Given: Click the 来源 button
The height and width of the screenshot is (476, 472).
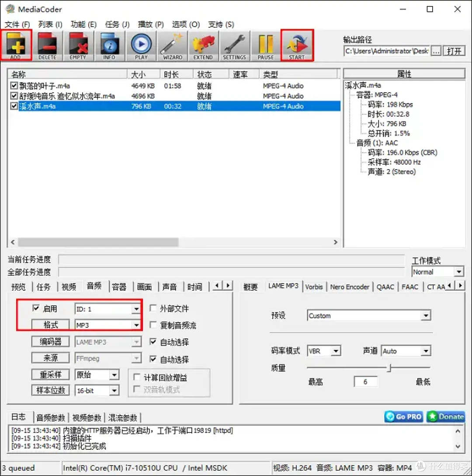Looking at the screenshot, I should tap(51, 358).
